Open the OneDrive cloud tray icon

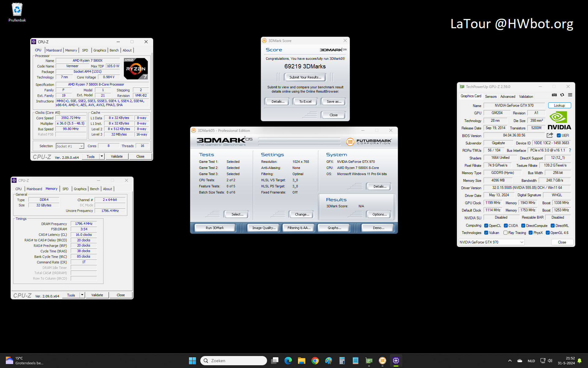[x=520, y=361]
